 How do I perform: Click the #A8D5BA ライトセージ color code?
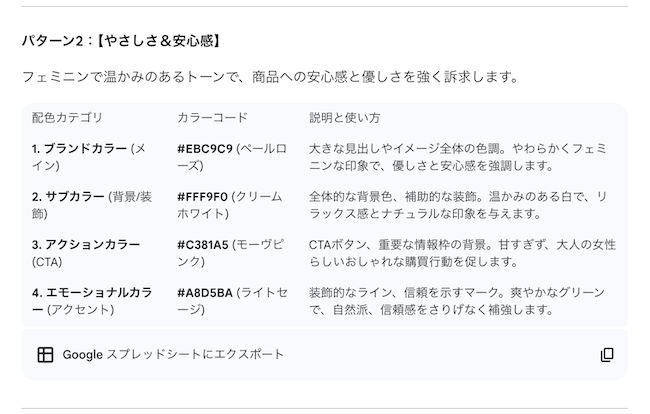pos(232,301)
